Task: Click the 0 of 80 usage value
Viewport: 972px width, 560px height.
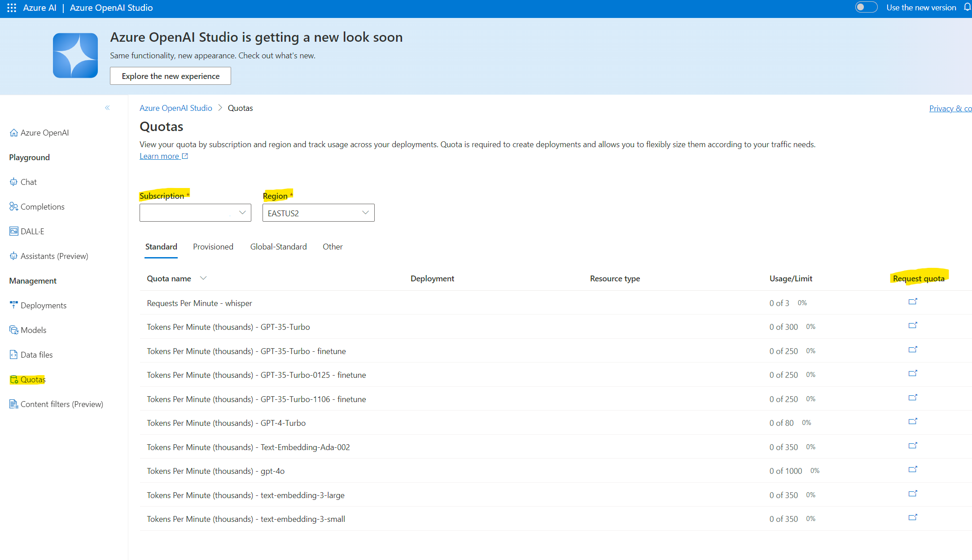Action: pyautogui.click(x=781, y=423)
